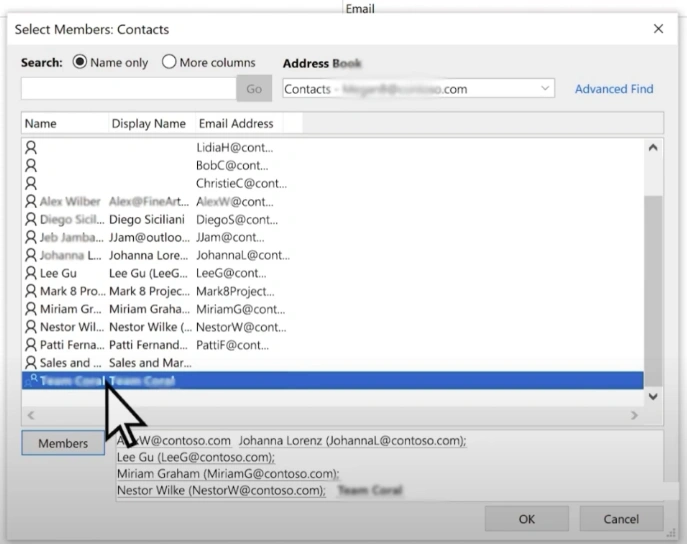The width and height of the screenshot is (687, 544).
Task: Click the Email label behind the dialog
Action: 360,8
